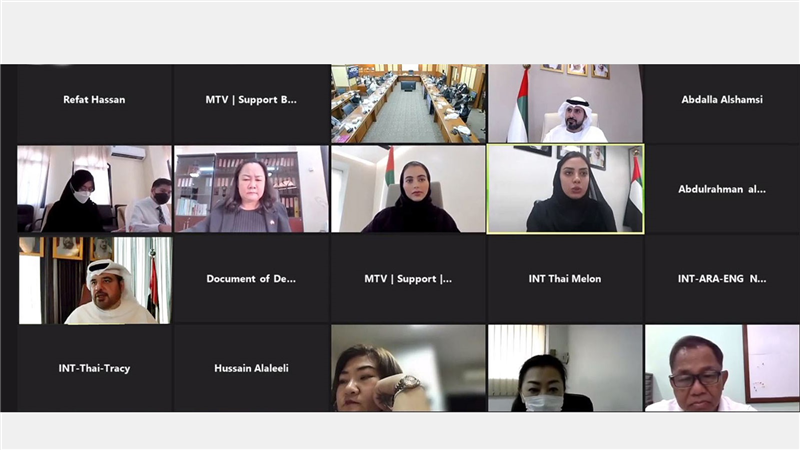Select the Hussain Alaleeli name tile
Screen dimensions: 800x450
pyautogui.click(x=252, y=368)
